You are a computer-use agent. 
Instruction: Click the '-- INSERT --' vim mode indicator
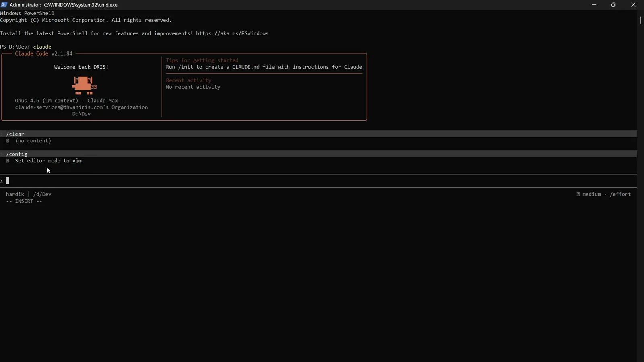(x=24, y=201)
